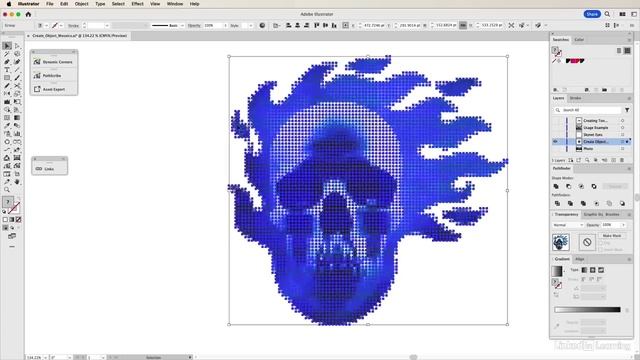Click the gradient fill swatch in Gradient panel
Screen dimensions: 640x360
click(x=557, y=271)
